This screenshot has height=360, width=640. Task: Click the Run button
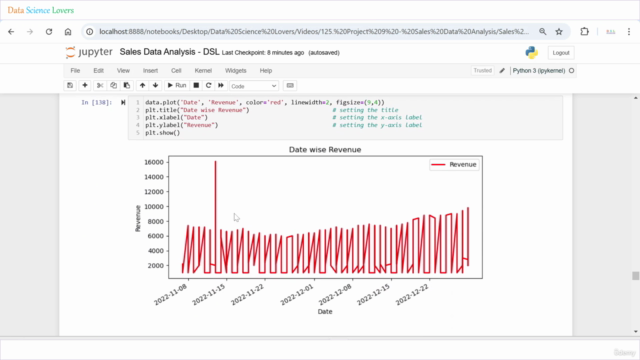click(177, 86)
